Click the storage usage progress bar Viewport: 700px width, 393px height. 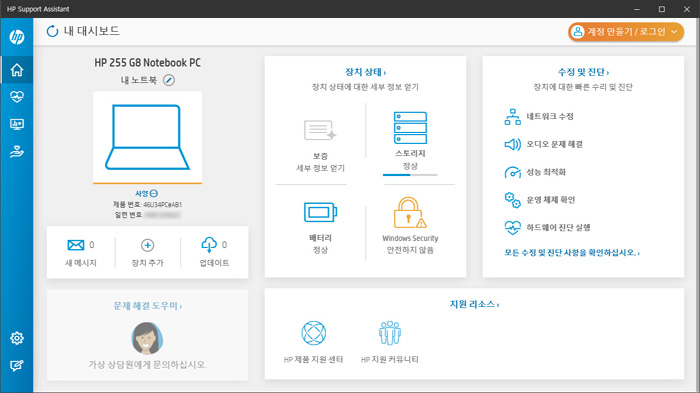click(x=410, y=175)
